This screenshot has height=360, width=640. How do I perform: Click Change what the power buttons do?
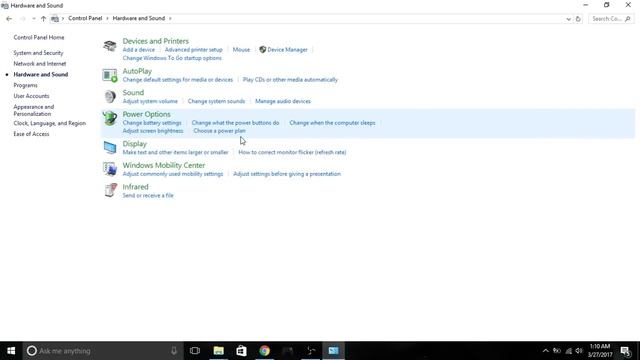[x=236, y=123]
